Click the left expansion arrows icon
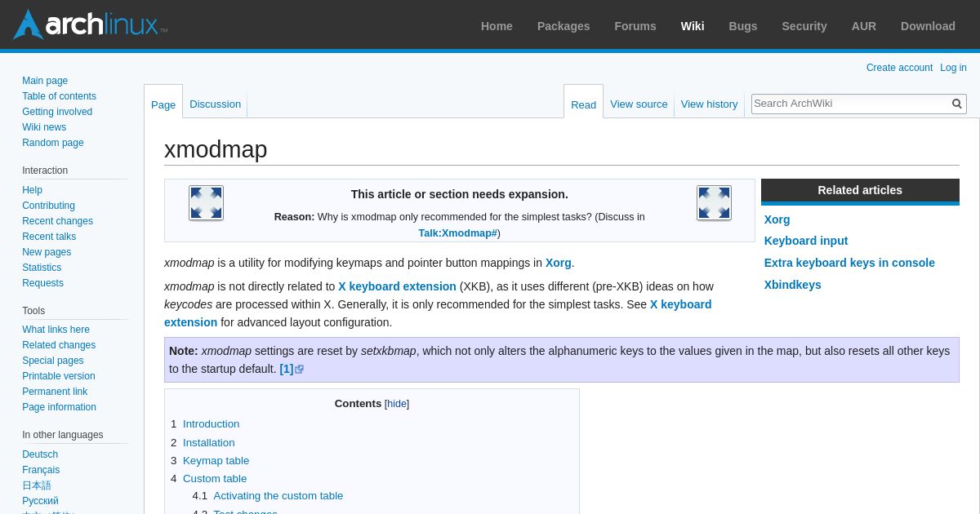The width and height of the screenshot is (980, 514). coord(206,202)
